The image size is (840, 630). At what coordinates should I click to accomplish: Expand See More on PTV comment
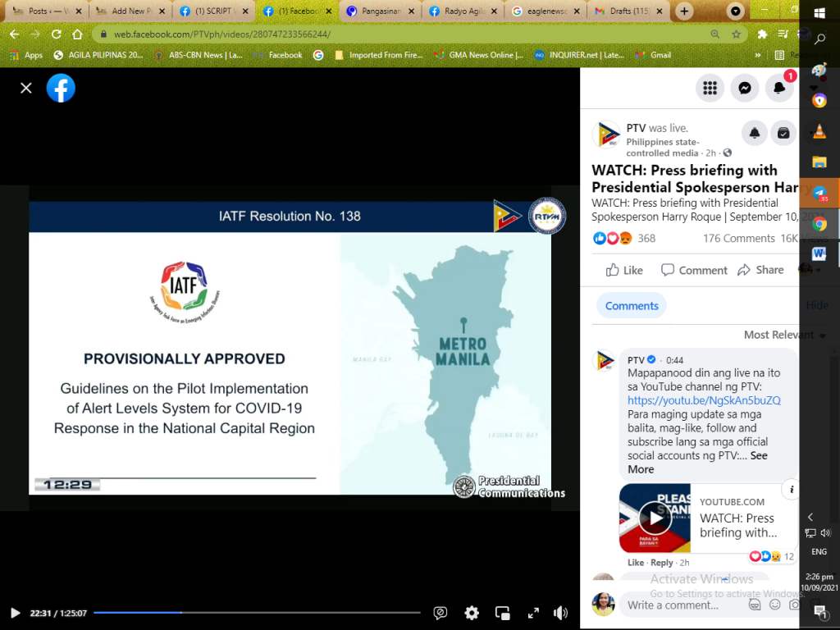point(697,463)
